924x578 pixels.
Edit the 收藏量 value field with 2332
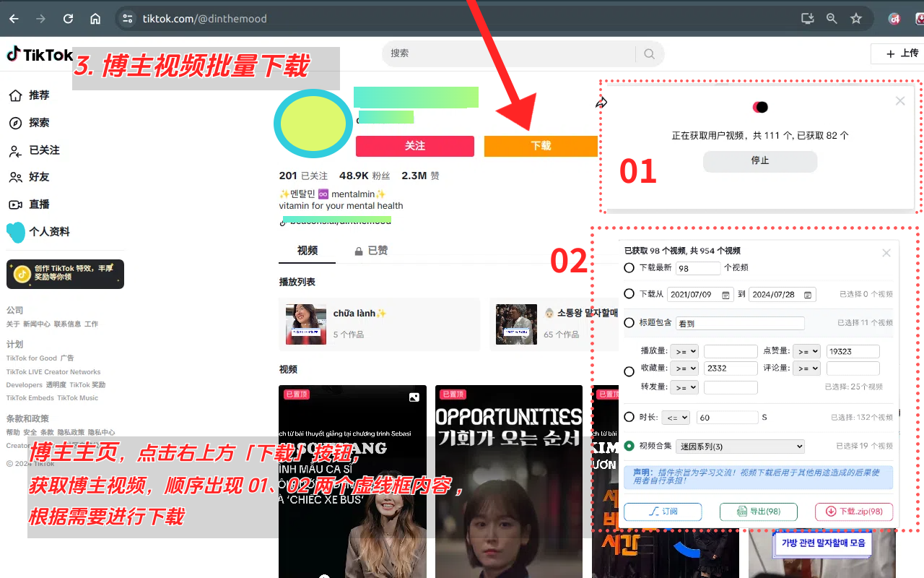point(731,368)
